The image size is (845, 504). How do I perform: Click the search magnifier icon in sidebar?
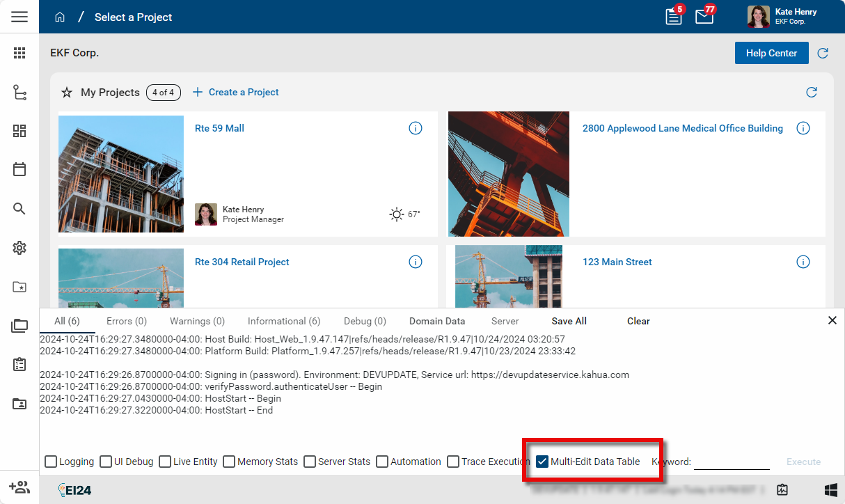(19, 209)
